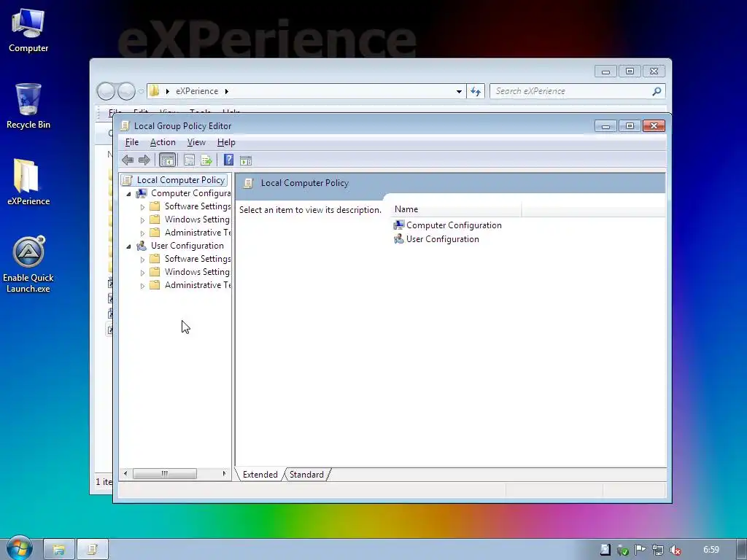
Task: Click the search magnifier in Explorer window
Action: point(657,91)
